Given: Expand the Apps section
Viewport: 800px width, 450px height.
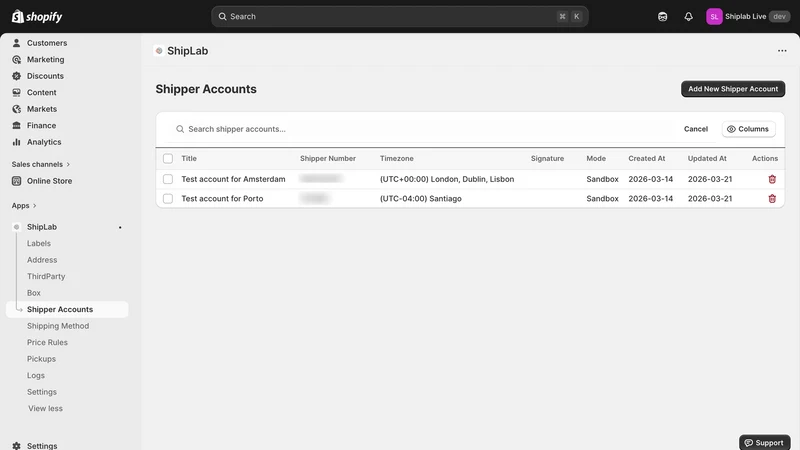Looking at the screenshot, I should point(24,206).
